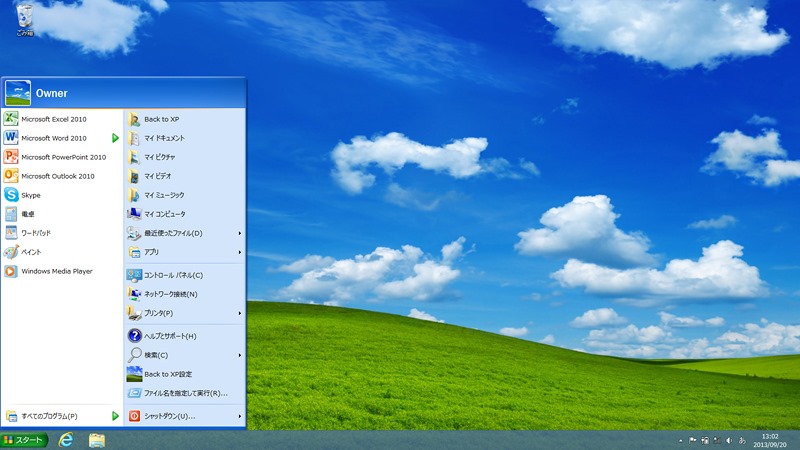Image resolution: width=800 pixels, height=450 pixels.
Task: Click the Owner account picture
Action: tap(18, 93)
